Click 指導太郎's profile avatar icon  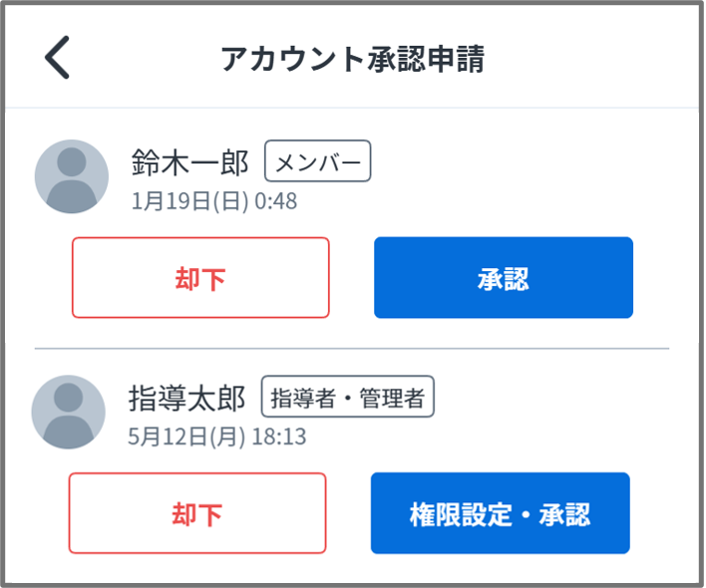pyautogui.click(x=69, y=412)
